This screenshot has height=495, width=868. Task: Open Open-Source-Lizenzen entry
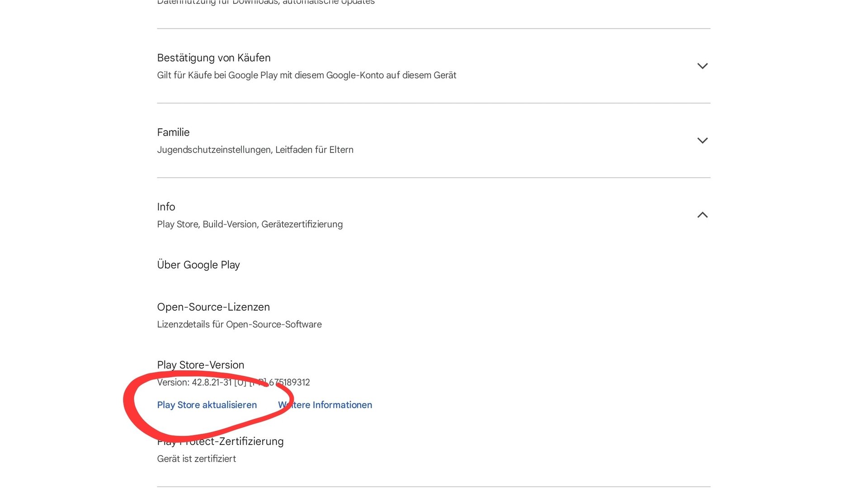[x=213, y=307]
